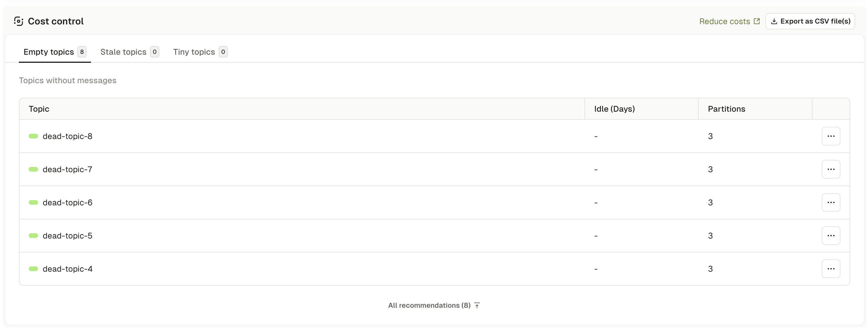Screen dimensions: 868x331
Task: Click the 0 count badge on Tiny topics
Action: click(223, 51)
